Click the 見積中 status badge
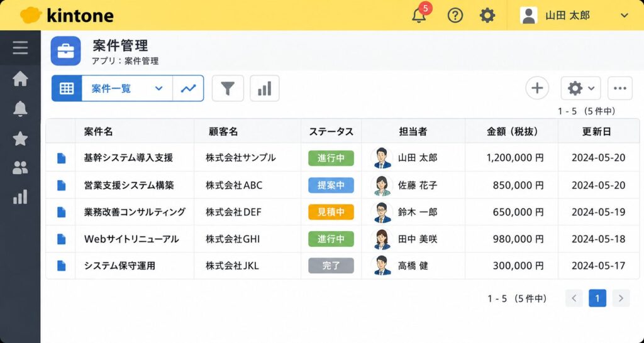The width and height of the screenshot is (644, 343). (331, 212)
